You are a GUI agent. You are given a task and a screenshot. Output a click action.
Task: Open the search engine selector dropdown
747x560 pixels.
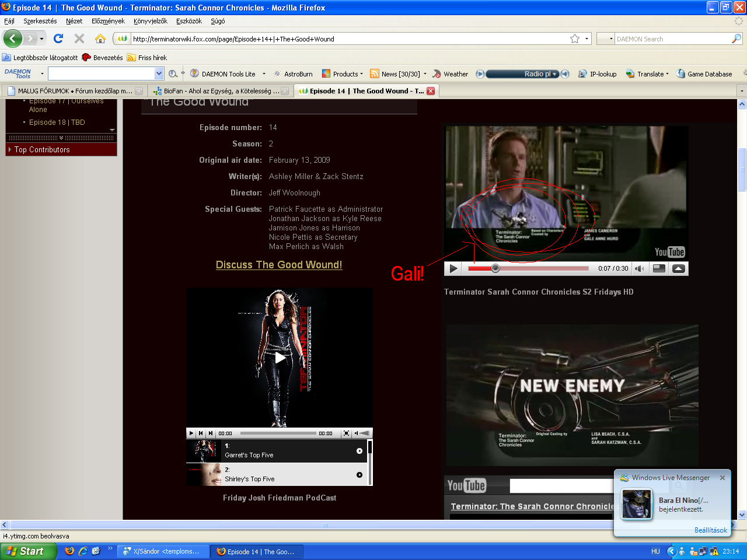(611, 39)
